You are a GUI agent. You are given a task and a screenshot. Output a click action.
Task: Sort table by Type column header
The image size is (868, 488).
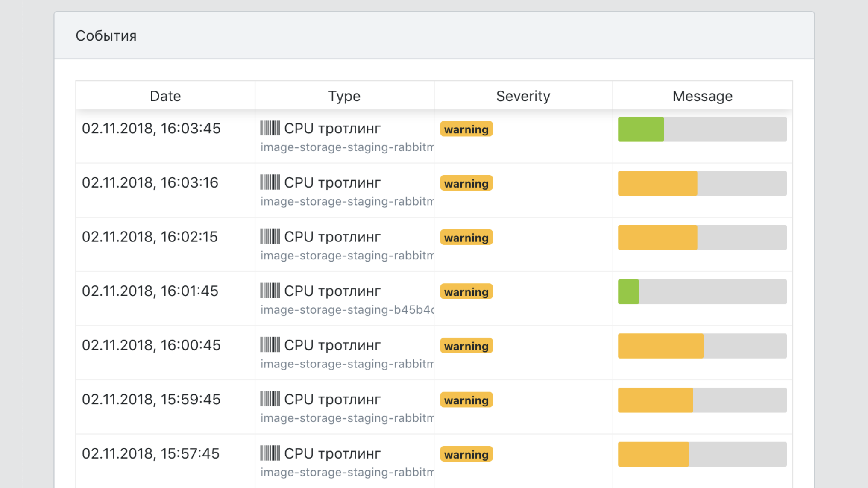pyautogui.click(x=344, y=96)
